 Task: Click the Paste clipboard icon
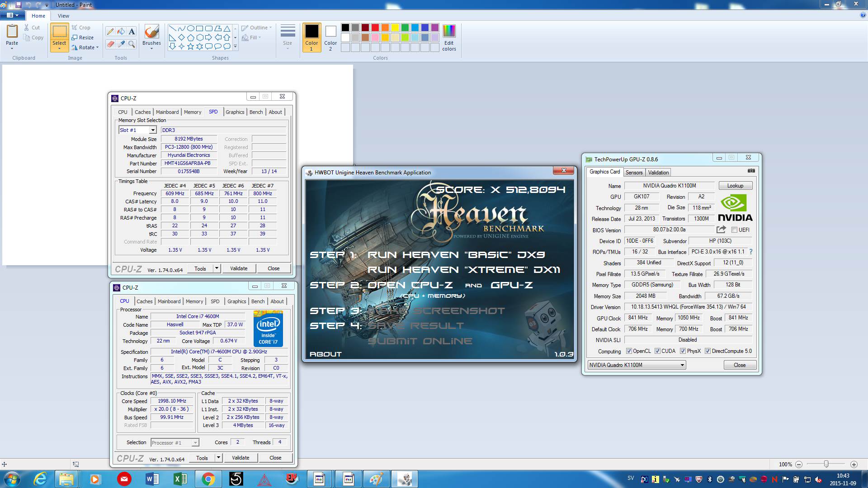pos(12,32)
